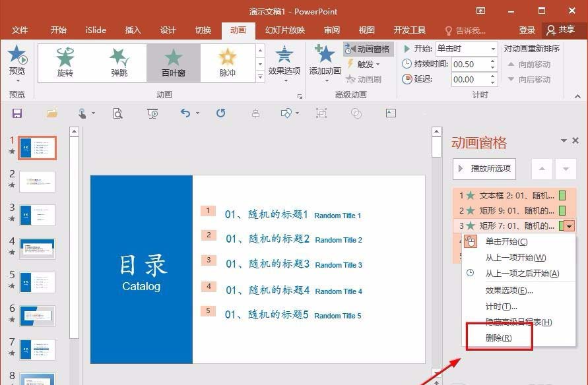Start slideshow from the Quick Access Toolbar icon
The height and width of the screenshot is (385, 588).
pos(152,113)
